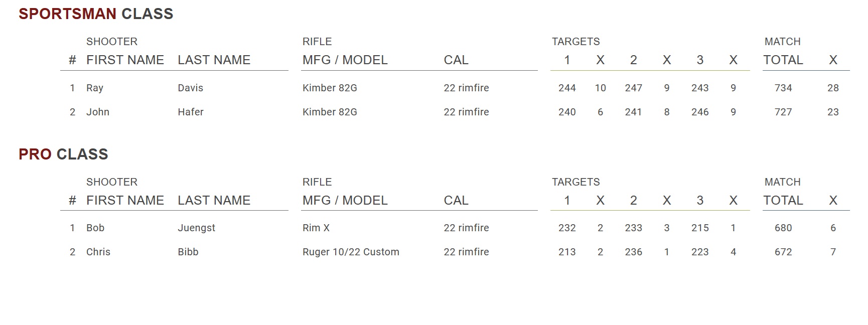Select Bob Juengst's Rim X rifle cell
The height and width of the screenshot is (325, 868).
316,228
